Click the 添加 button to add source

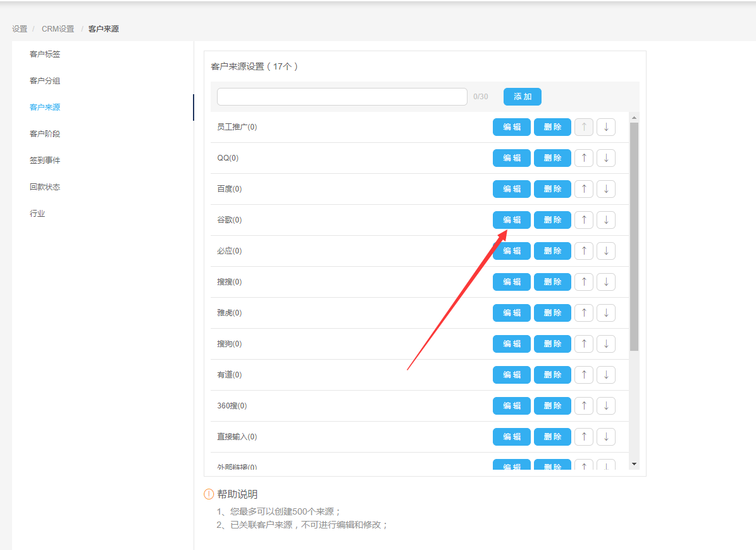(x=522, y=97)
